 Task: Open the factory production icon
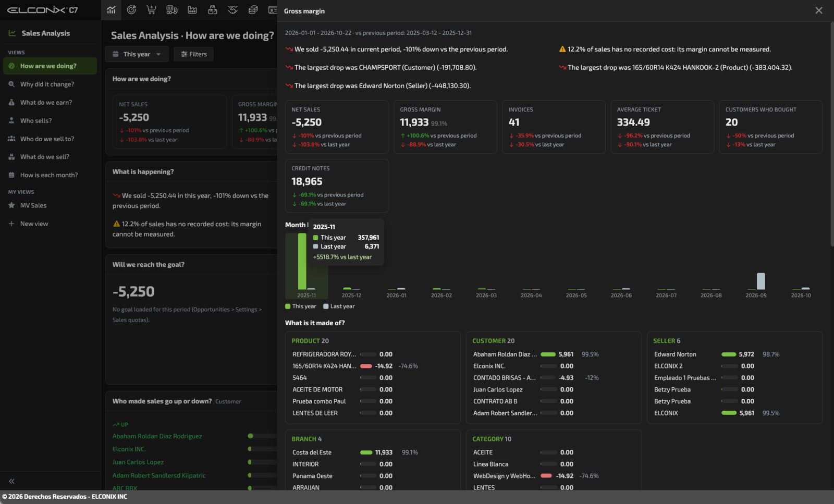(x=192, y=10)
